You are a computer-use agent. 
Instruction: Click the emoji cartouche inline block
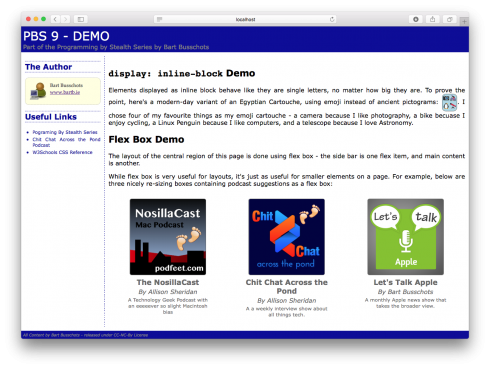coord(450,102)
